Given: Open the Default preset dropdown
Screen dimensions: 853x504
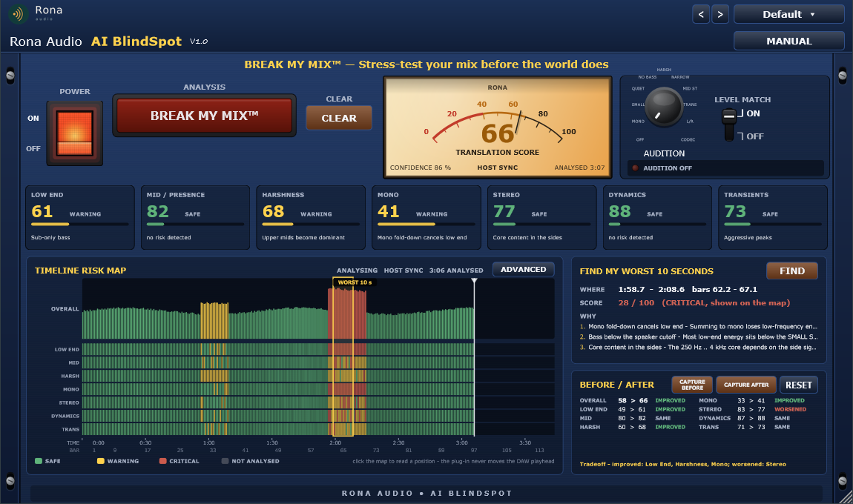Looking at the screenshot, I should click(x=788, y=15).
